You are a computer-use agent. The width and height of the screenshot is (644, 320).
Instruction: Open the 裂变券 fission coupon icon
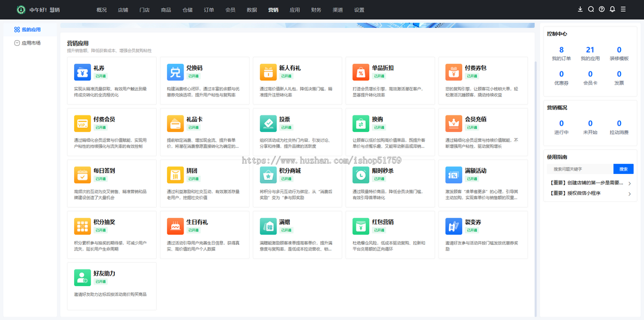click(454, 226)
